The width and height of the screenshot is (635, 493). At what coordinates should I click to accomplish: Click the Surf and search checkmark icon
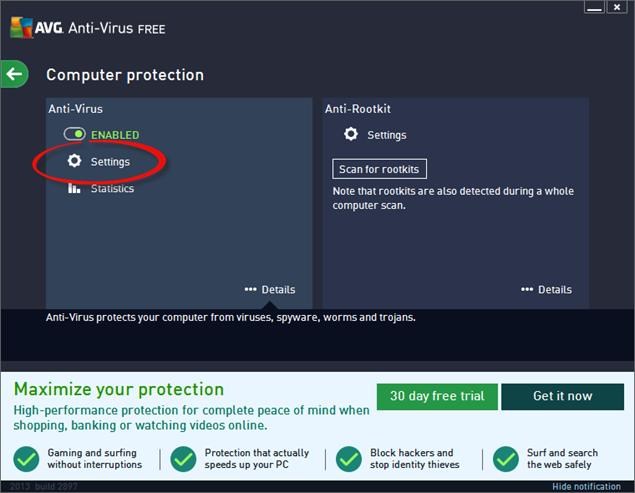506,459
